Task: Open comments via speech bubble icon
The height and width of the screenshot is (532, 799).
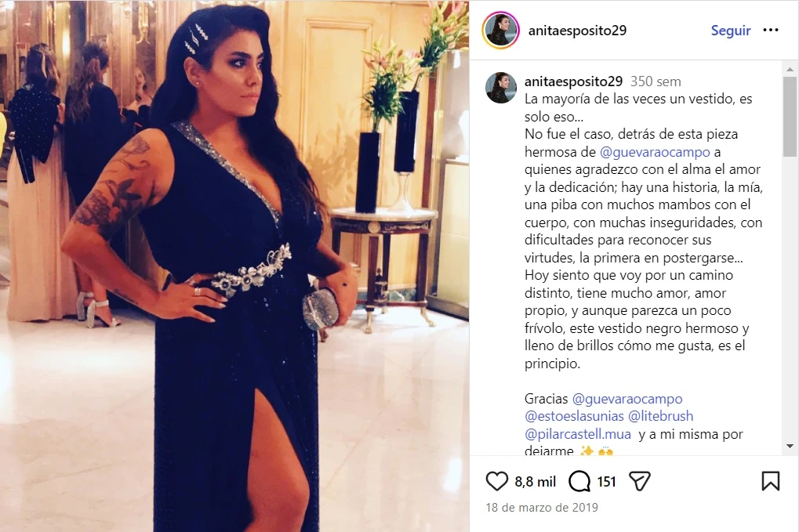Action: pyautogui.click(x=579, y=481)
